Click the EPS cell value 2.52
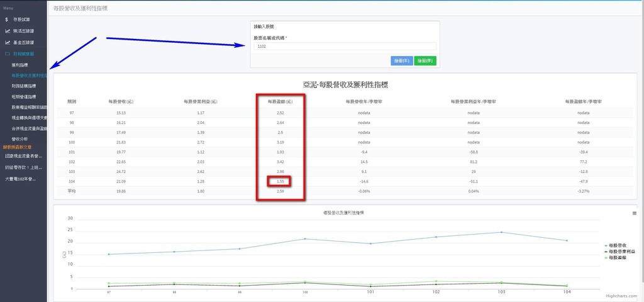This screenshot has width=644, height=302. point(280,113)
